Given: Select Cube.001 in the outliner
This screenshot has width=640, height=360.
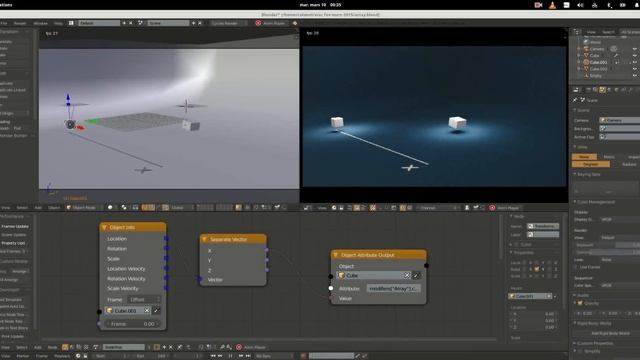Looking at the screenshot, I should tap(598, 62).
